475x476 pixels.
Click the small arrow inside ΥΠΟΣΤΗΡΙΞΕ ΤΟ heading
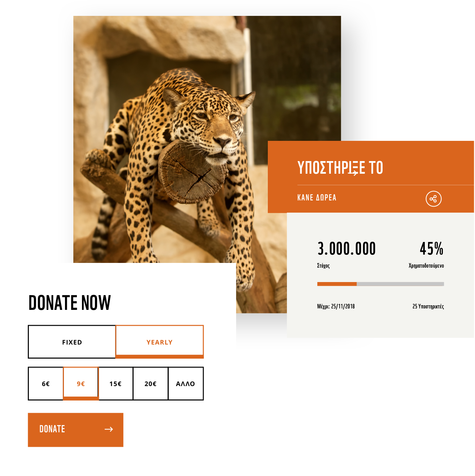click(355, 173)
